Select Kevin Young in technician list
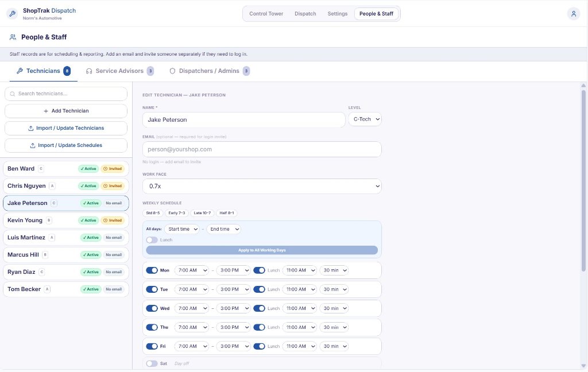This screenshot has height=372, width=588. coord(66,220)
